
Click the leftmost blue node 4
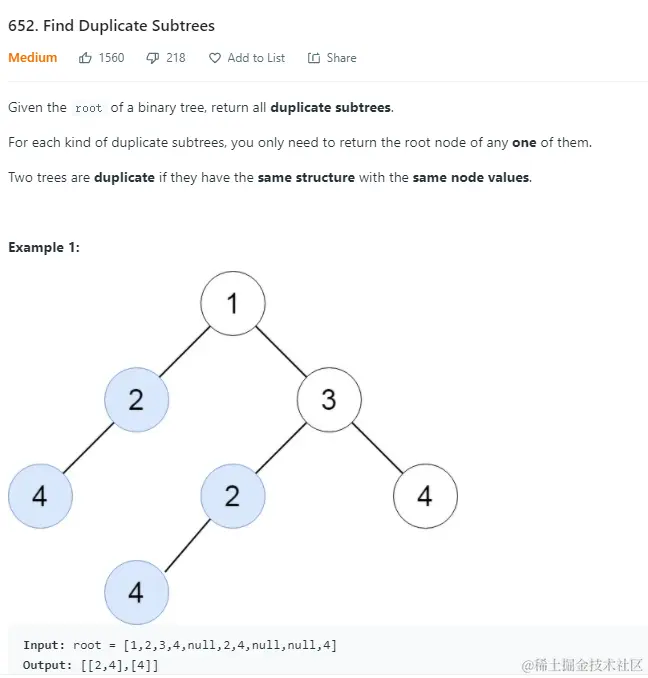(x=40, y=496)
